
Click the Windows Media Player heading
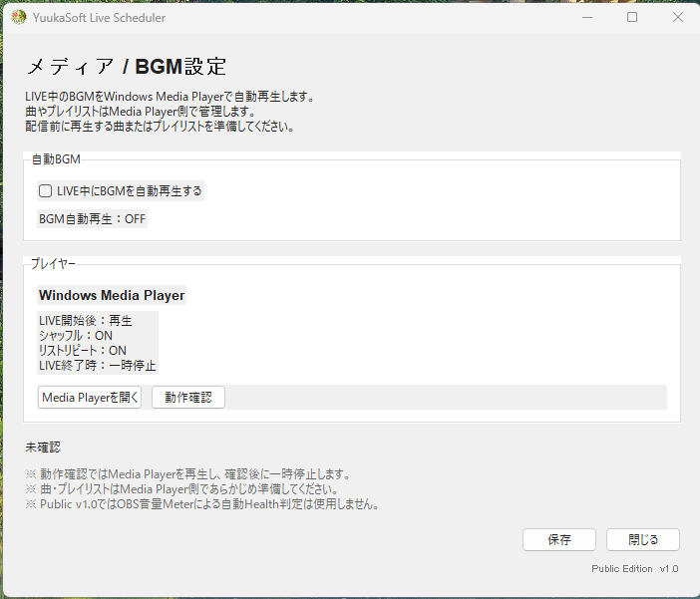(112, 295)
